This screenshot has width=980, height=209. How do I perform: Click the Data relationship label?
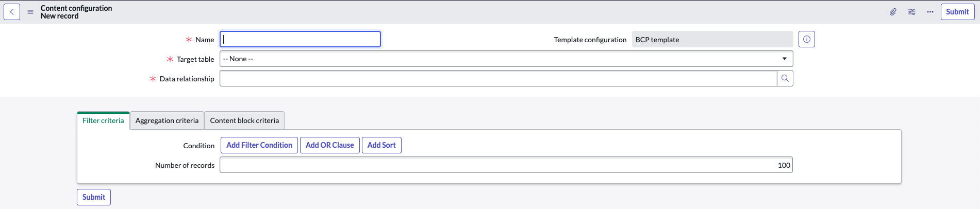(187, 79)
